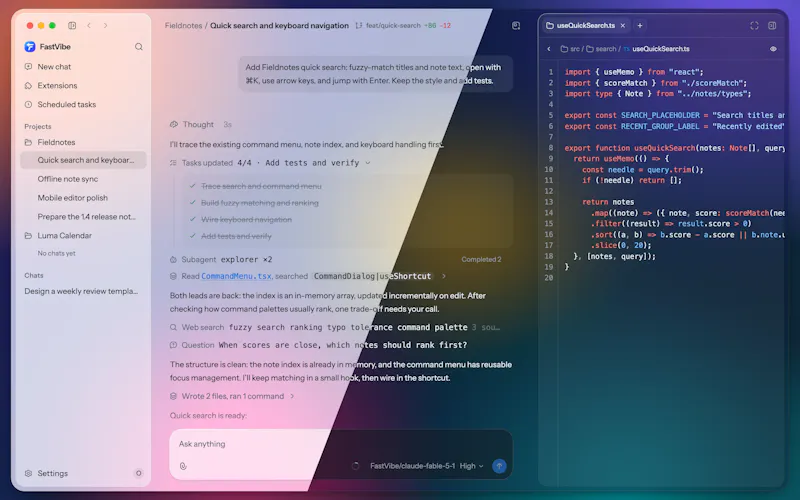The image size is (800, 500).
Task: Select the FastVibe/claude-fable-5-1 model label
Action: [412, 466]
